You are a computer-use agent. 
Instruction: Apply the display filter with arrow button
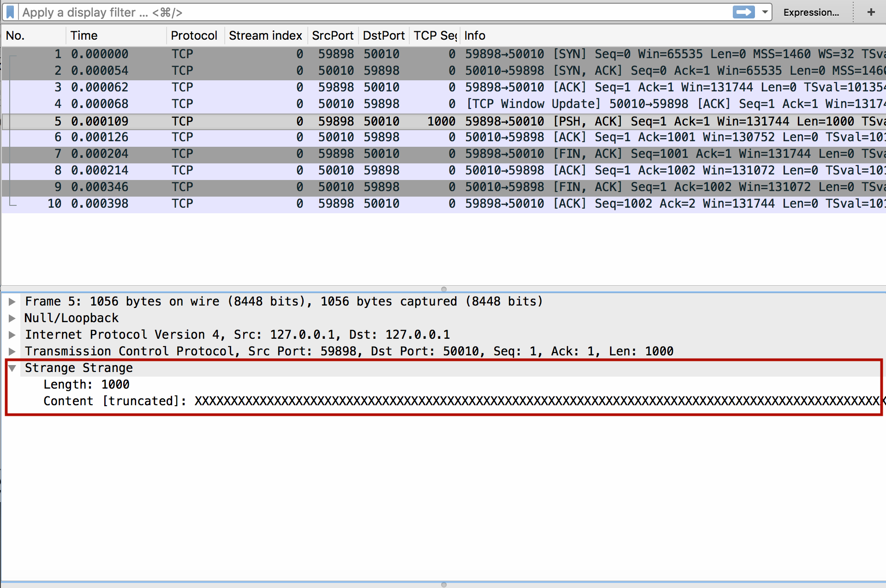click(743, 12)
